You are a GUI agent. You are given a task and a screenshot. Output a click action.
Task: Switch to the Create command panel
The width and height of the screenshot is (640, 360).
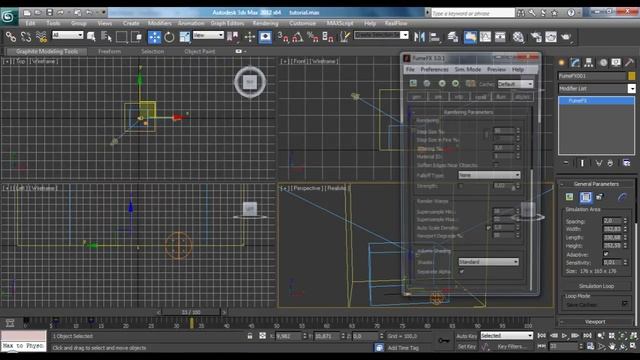click(562, 62)
